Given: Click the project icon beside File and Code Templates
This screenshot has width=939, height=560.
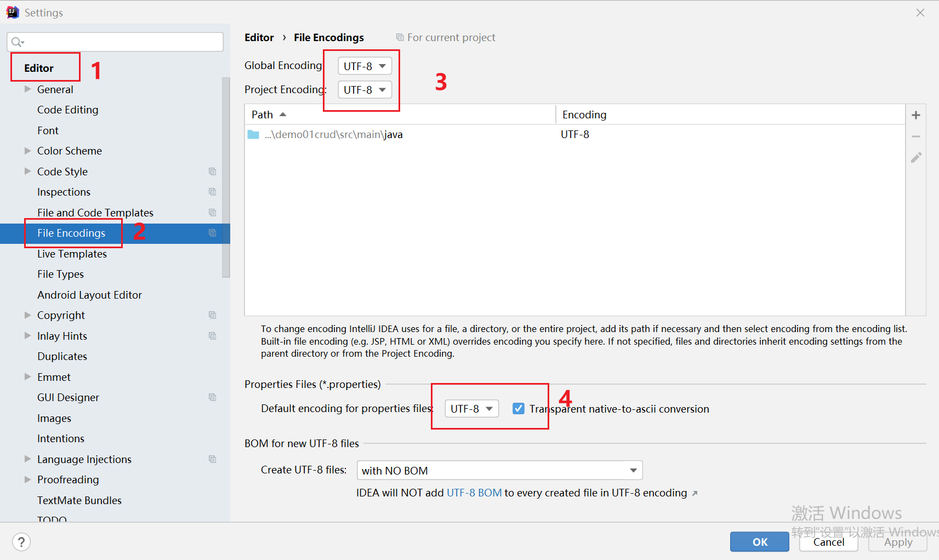Looking at the screenshot, I should (213, 213).
